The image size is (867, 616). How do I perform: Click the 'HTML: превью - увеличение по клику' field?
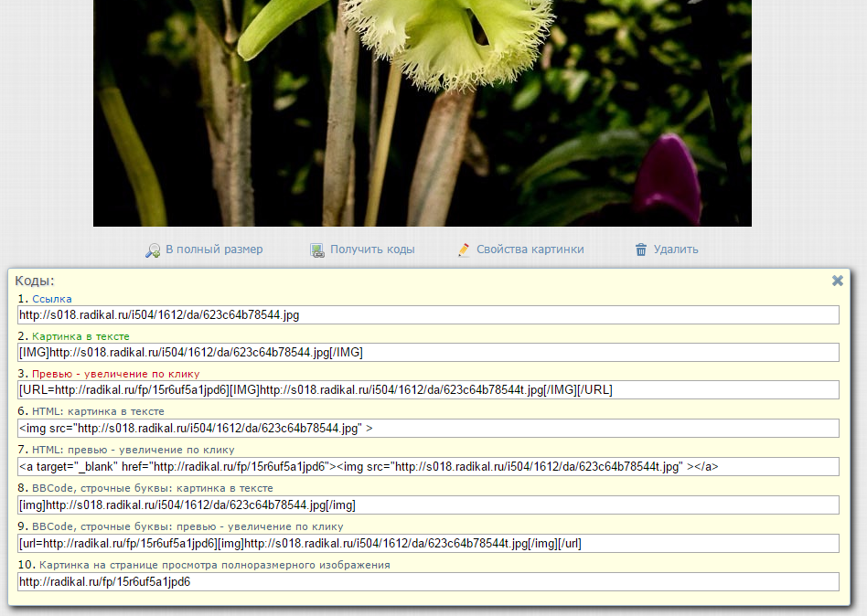(428, 466)
